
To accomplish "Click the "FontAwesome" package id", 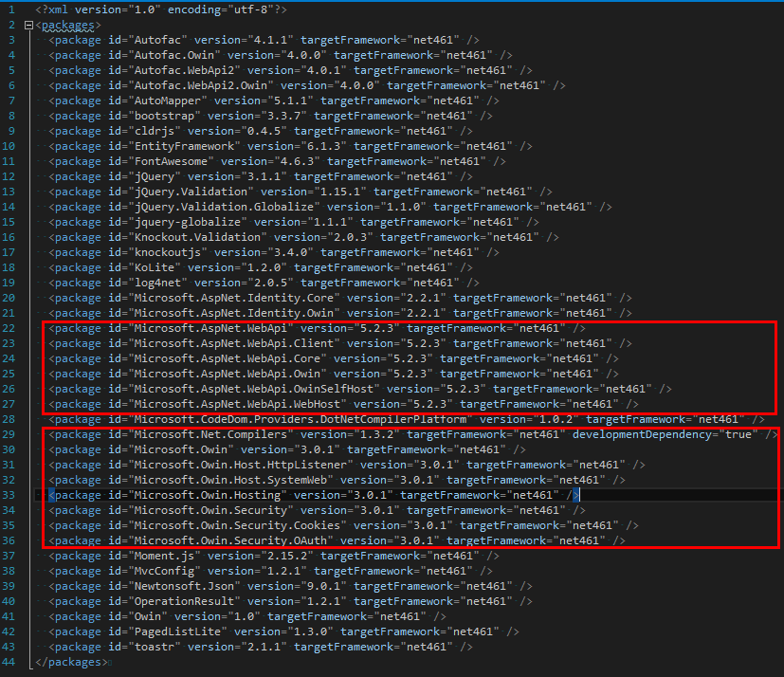I will pyautogui.click(x=171, y=161).
